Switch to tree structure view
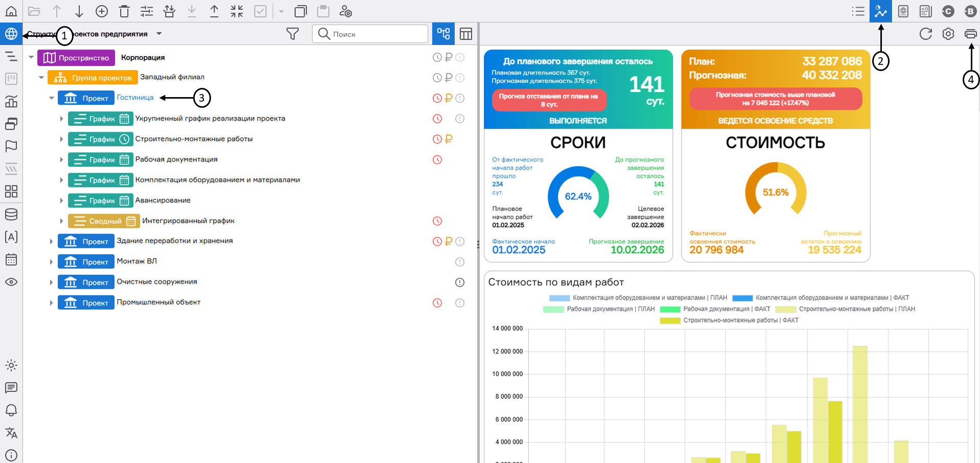The height and width of the screenshot is (463, 980). coord(443,34)
